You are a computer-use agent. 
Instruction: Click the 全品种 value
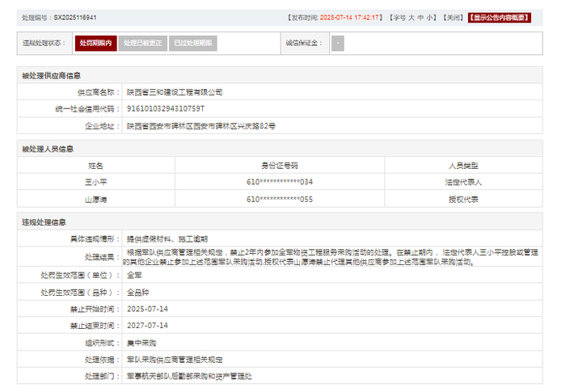click(x=137, y=293)
